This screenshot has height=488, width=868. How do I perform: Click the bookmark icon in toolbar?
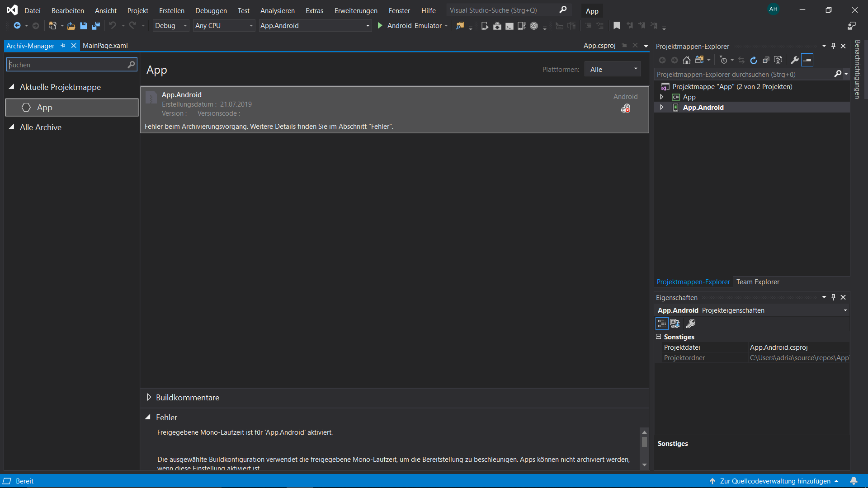pos(617,26)
